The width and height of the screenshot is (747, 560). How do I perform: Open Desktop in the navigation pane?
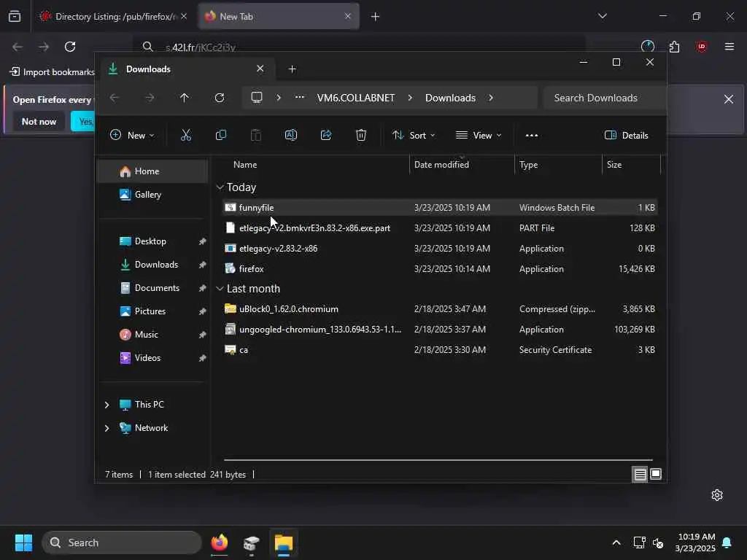point(152,241)
